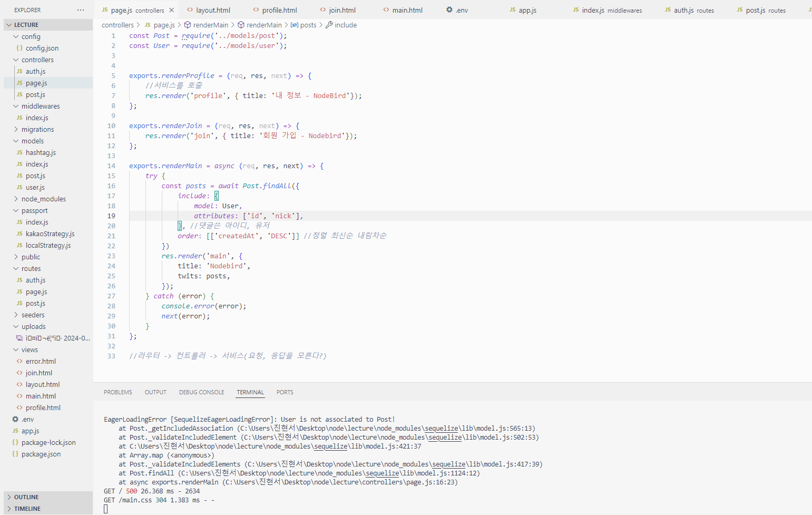Collapse the models folder
812x515 pixels.
pos(16,141)
